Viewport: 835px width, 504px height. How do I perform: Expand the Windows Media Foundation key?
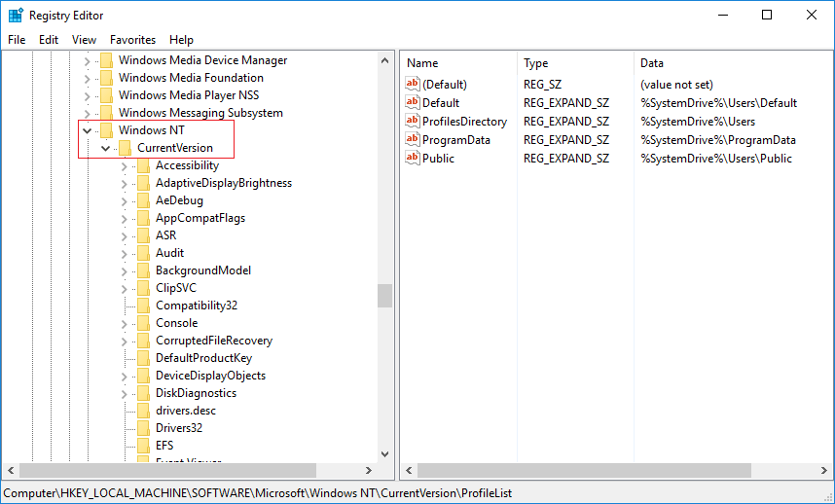(88, 78)
